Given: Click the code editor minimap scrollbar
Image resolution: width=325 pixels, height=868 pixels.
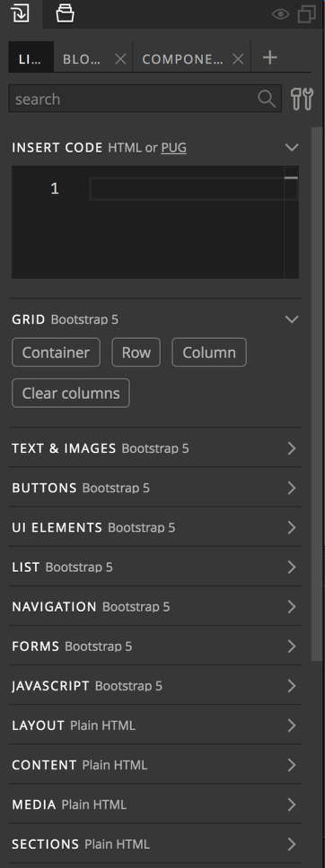Looking at the screenshot, I should 291,222.
